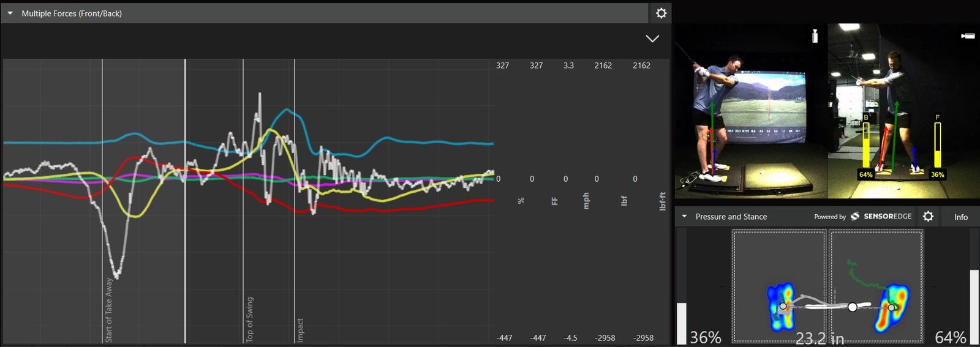Click the 'mph' axis unit label
This screenshot has width=980, height=347.
coord(586,201)
